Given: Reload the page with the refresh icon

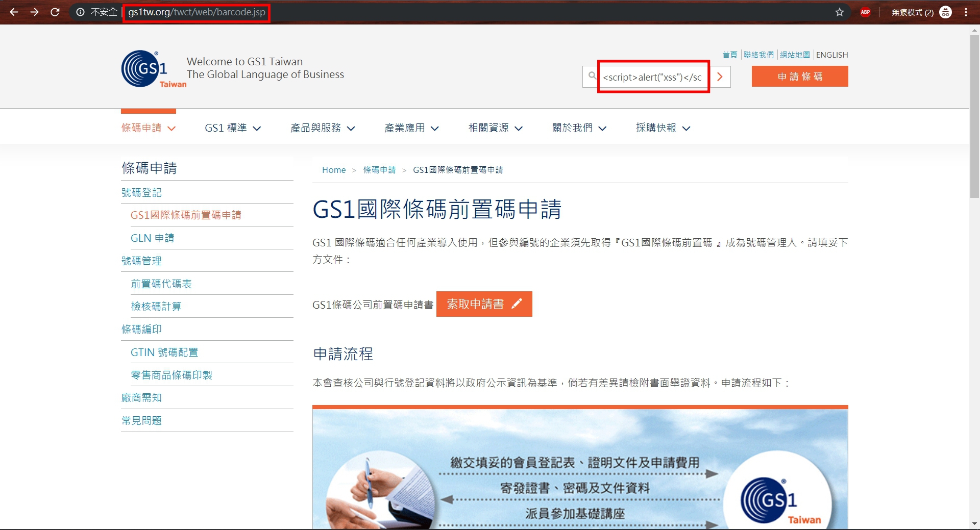Looking at the screenshot, I should click(55, 12).
